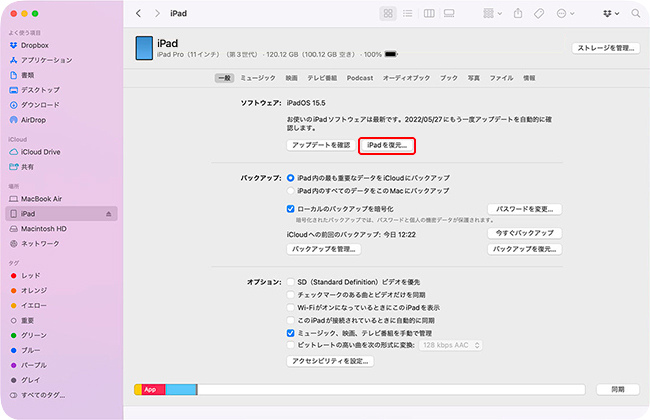
Task: Click the Share toolbar icon
Action: 518,14
